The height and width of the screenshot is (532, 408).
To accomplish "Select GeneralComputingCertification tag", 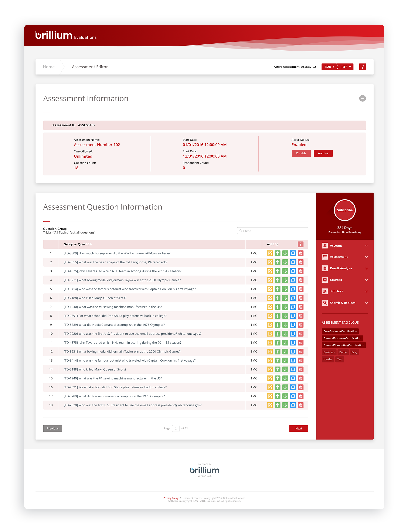I will (x=343, y=345).
